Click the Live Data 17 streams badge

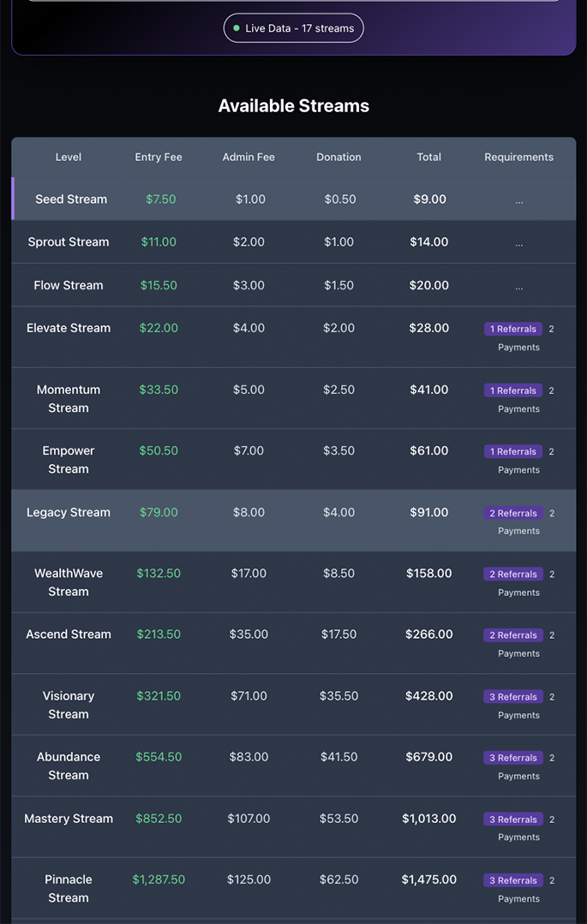(x=294, y=28)
